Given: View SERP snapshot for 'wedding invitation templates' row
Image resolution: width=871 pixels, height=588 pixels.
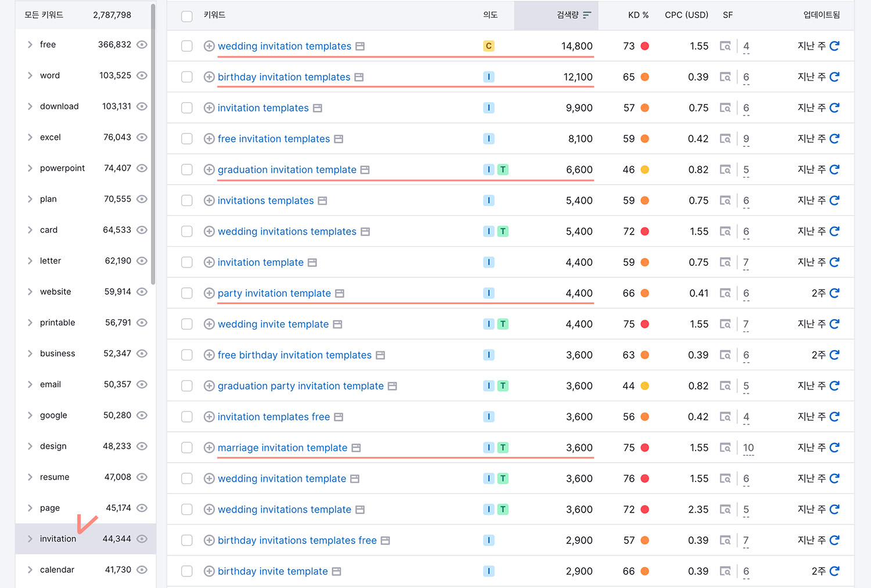Looking at the screenshot, I should [x=725, y=46].
